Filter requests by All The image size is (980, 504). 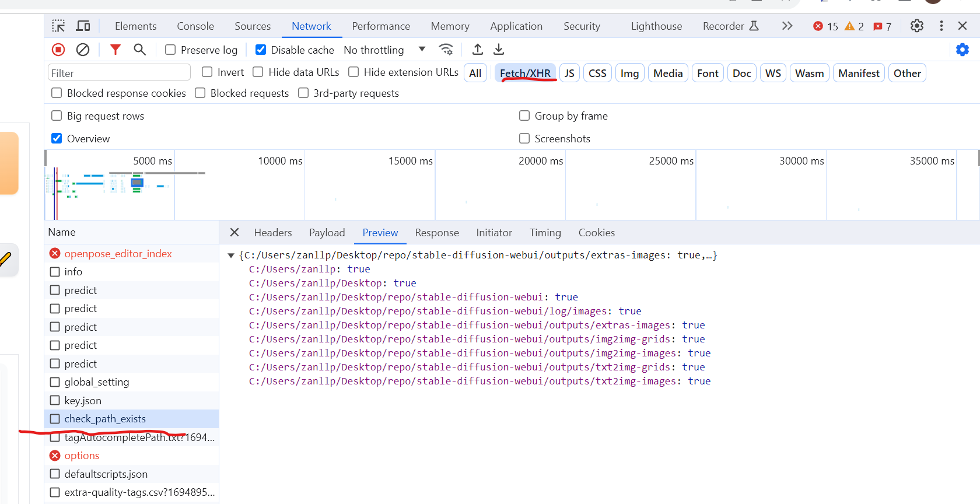[x=475, y=73]
